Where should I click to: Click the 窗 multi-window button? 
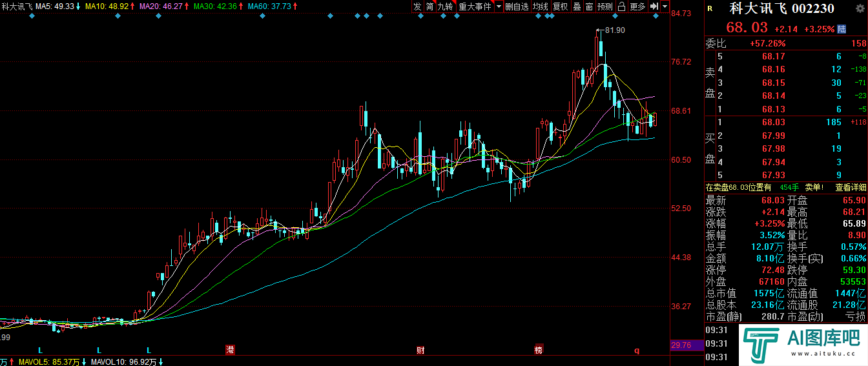click(590, 6)
